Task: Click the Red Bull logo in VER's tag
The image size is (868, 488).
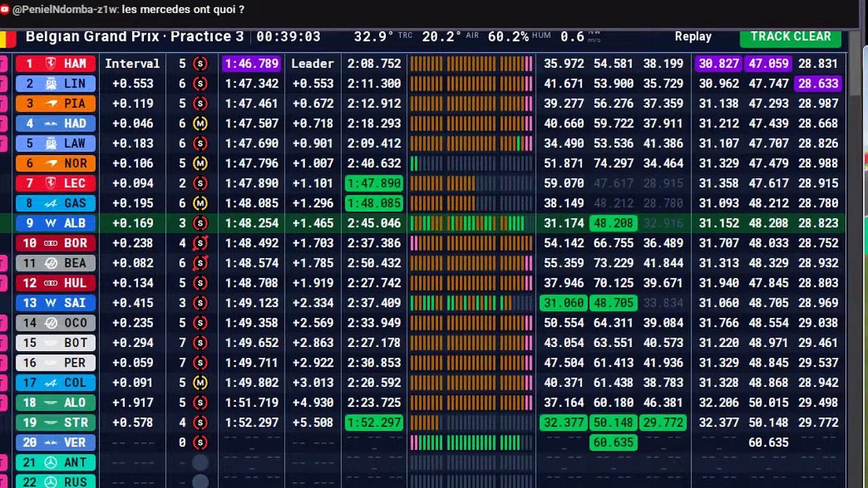Action: [50, 443]
